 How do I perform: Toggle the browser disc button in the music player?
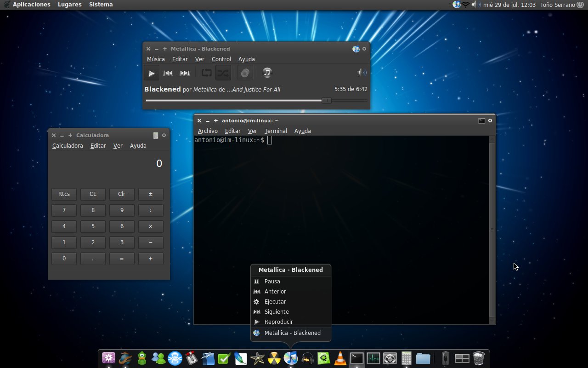245,73
